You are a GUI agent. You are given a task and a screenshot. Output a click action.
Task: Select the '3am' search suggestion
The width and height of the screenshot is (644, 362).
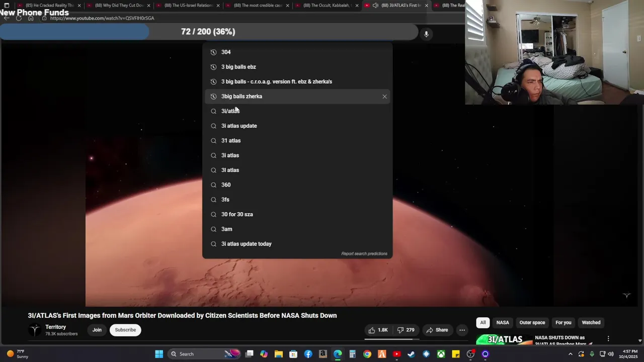(x=297, y=229)
